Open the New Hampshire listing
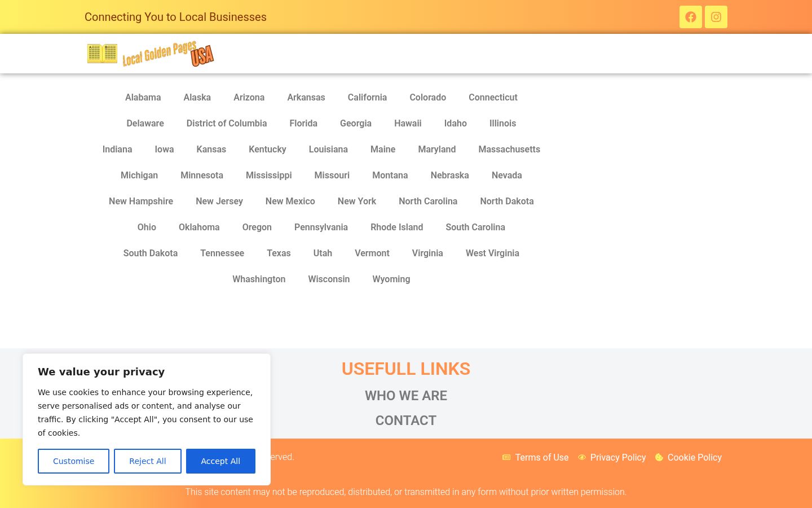812x508 pixels. coord(141,201)
